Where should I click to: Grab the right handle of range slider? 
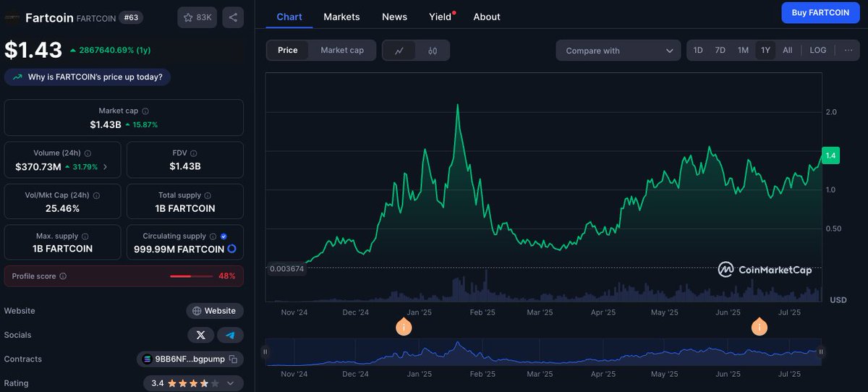pyautogui.click(x=821, y=352)
